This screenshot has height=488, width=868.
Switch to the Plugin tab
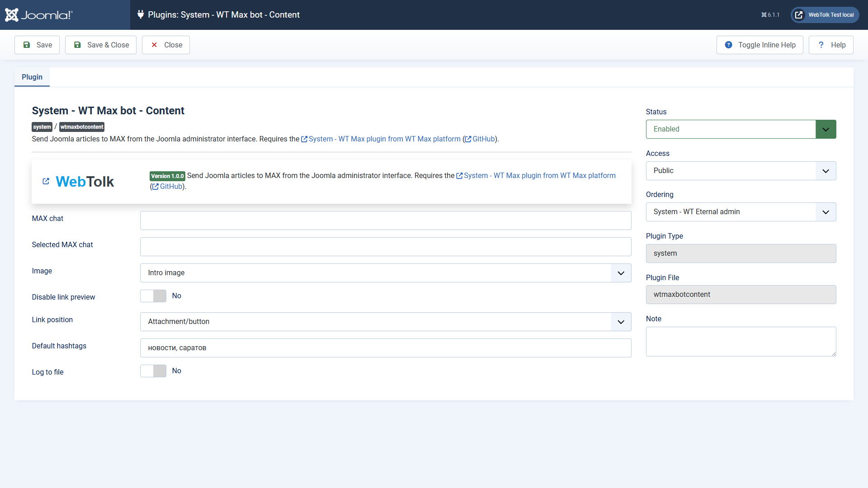tap(32, 77)
